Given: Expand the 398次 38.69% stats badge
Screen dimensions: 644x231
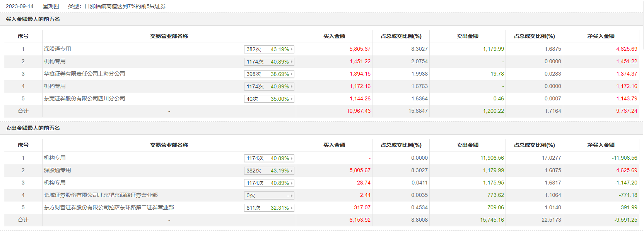Looking at the screenshot, I should [x=269, y=74].
